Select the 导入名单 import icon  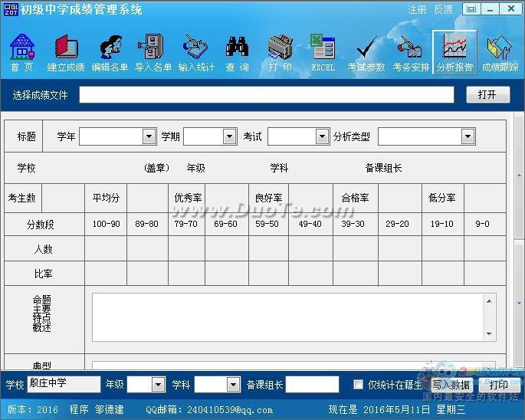coord(153,53)
